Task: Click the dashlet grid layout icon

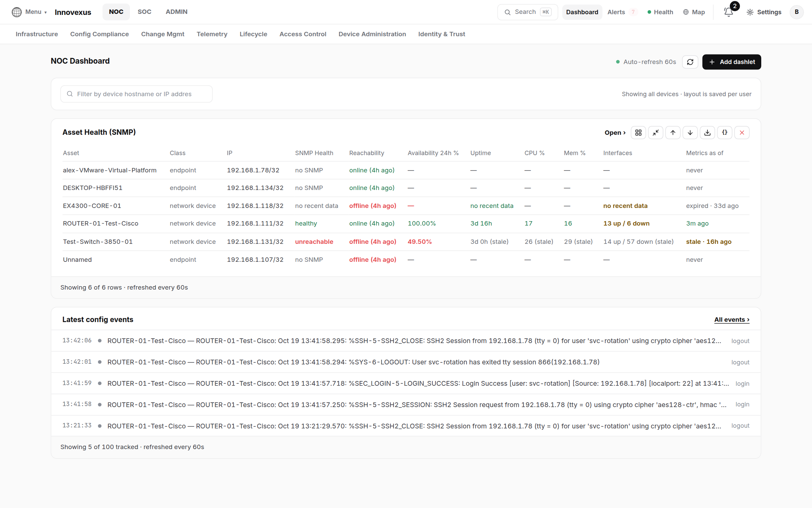Action: click(638, 133)
